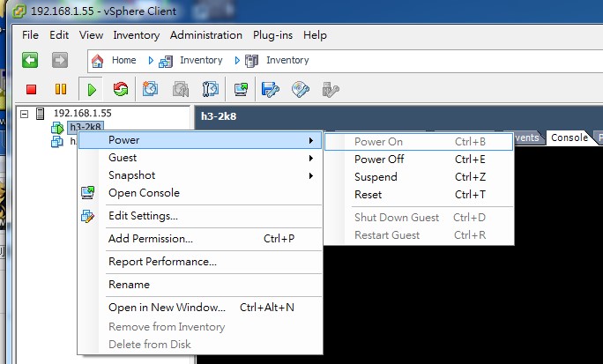Click the gray forward navigation arrow
Viewport: 603px width, 364px height.
click(60, 60)
